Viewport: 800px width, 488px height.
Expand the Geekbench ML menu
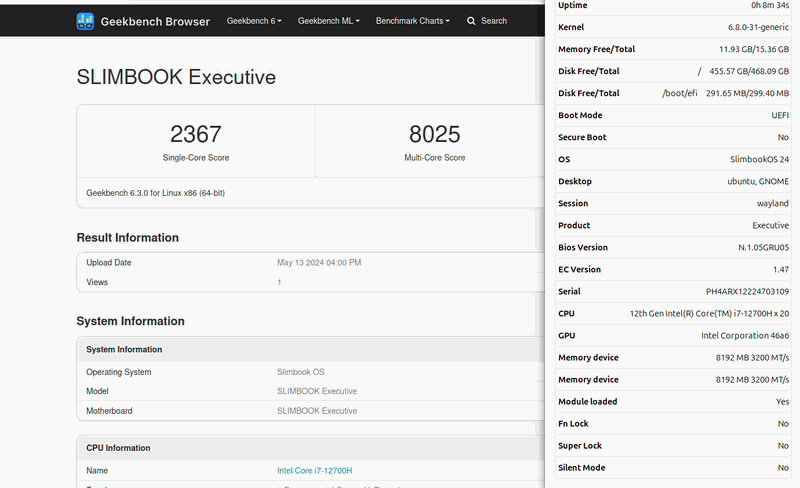(x=328, y=21)
